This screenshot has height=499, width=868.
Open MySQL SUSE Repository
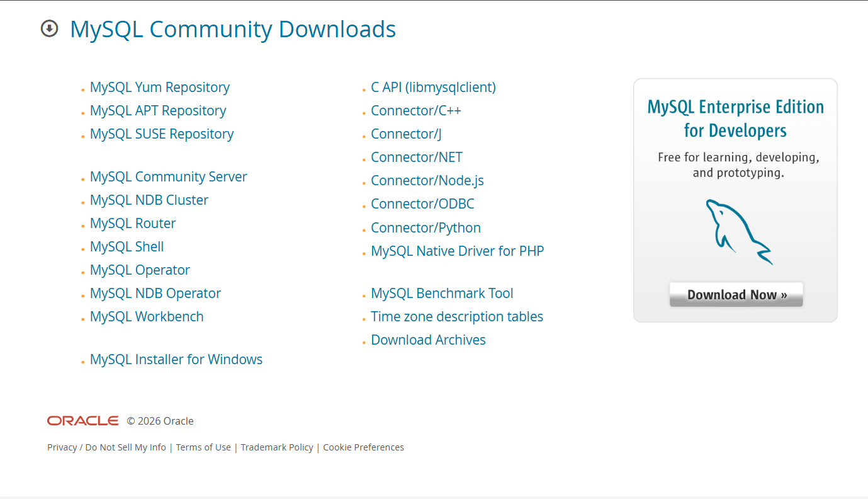click(x=162, y=134)
